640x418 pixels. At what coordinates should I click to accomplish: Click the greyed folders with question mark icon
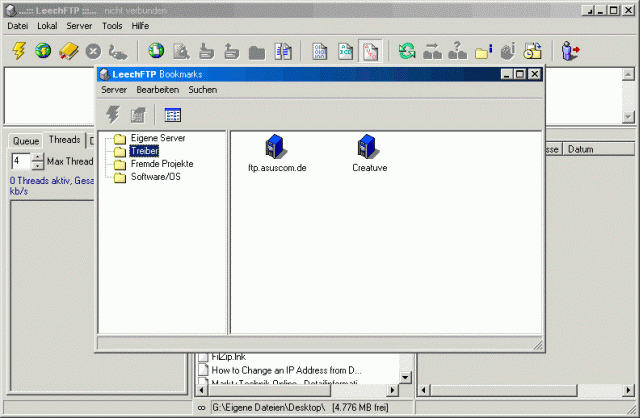pyautogui.click(x=458, y=51)
